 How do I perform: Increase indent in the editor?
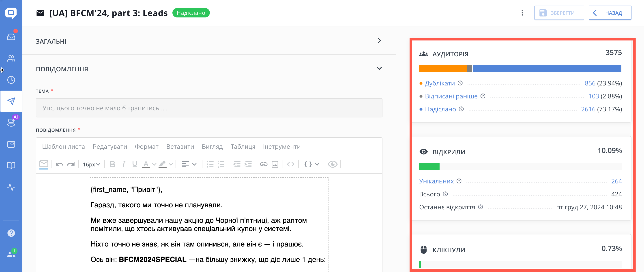click(248, 164)
